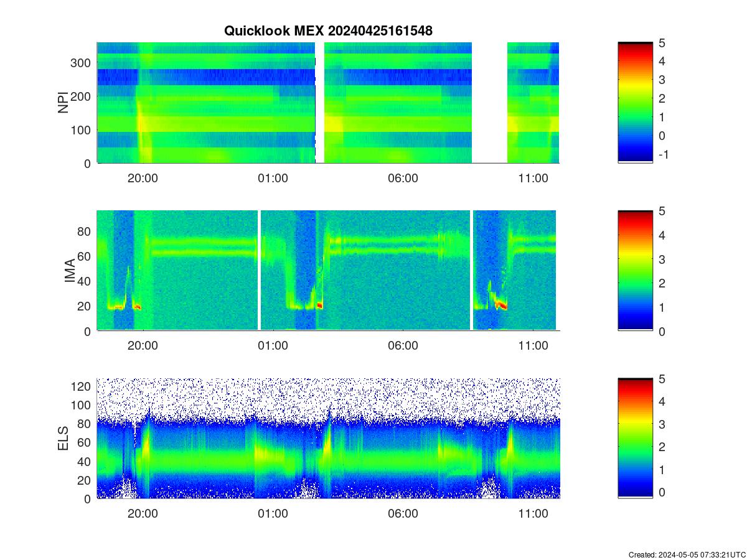Click the 20:00 tick under the NPI plot
Viewport: 747px width, 560px height.
click(143, 178)
